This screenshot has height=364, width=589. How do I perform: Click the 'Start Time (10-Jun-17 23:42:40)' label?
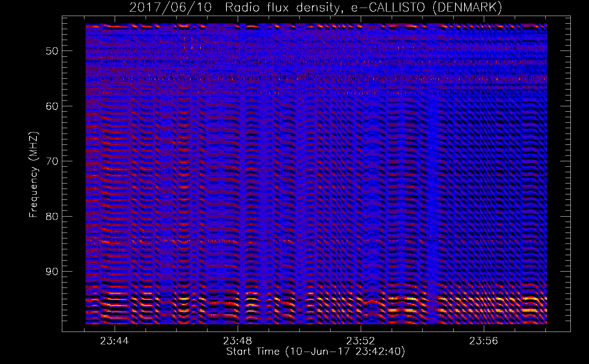pyautogui.click(x=316, y=352)
